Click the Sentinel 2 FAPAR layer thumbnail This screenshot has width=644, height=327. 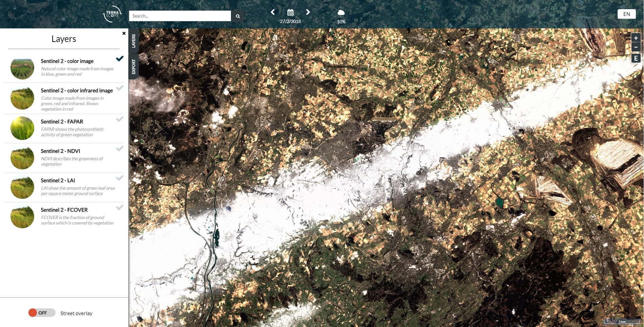pos(22,128)
